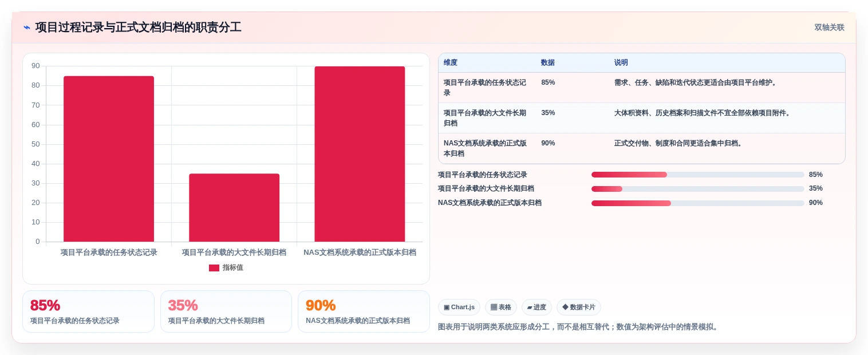Open the 90% data card
The image size is (868, 355).
364,311
